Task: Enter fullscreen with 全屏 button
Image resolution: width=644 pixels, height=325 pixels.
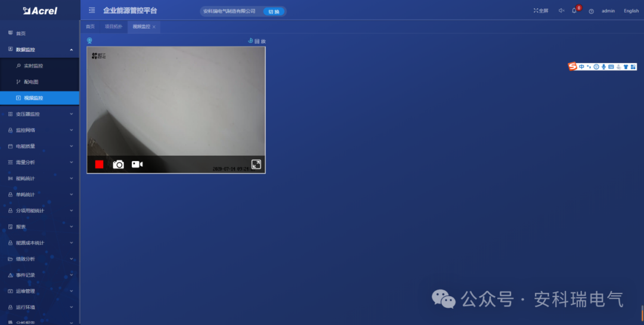Action: [x=541, y=11]
